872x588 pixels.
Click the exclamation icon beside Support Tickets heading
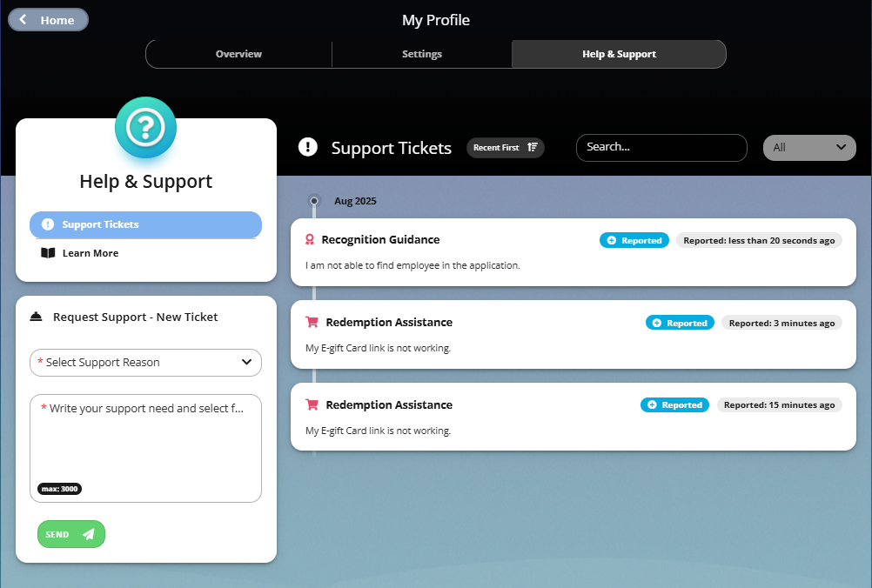pos(307,147)
